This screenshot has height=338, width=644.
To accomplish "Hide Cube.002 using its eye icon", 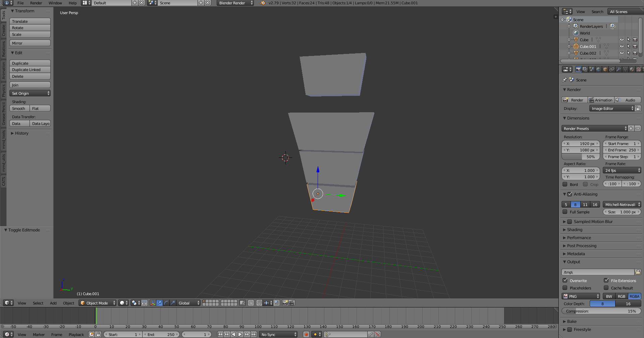I will click(x=622, y=53).
